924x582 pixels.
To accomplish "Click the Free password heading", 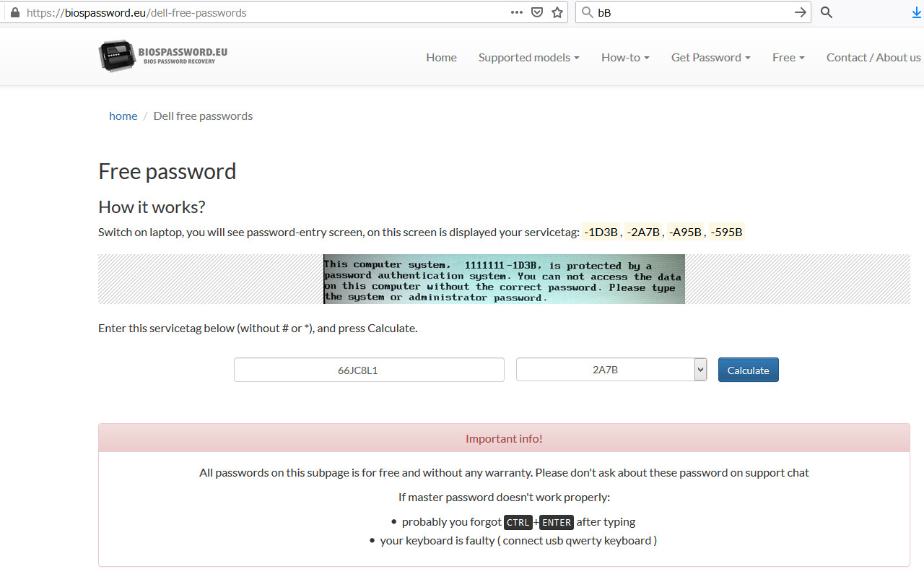I will pyautogui.click(x=167, y=171).
